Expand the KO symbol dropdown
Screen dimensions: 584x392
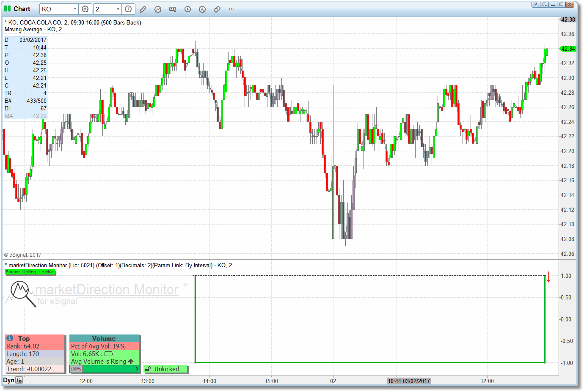click(x=75, y=9)
